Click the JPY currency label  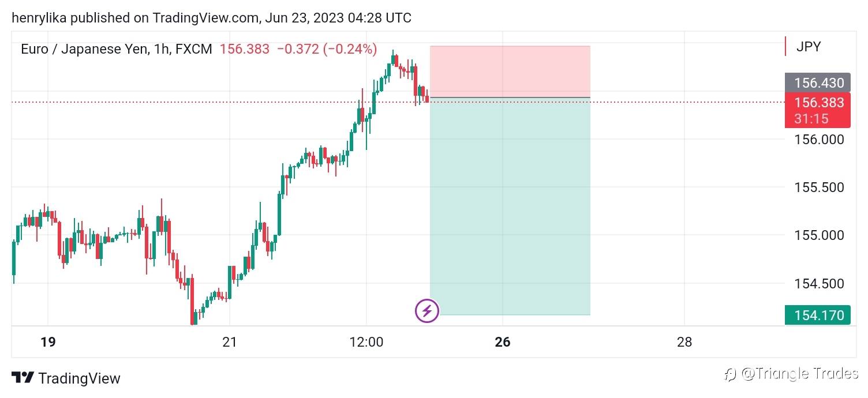[x=808, y=47]
